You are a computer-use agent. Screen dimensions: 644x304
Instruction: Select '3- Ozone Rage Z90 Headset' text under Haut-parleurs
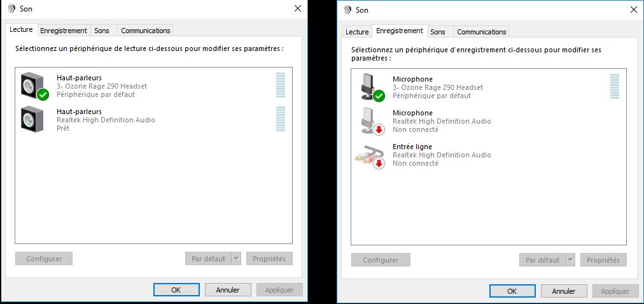102,87
